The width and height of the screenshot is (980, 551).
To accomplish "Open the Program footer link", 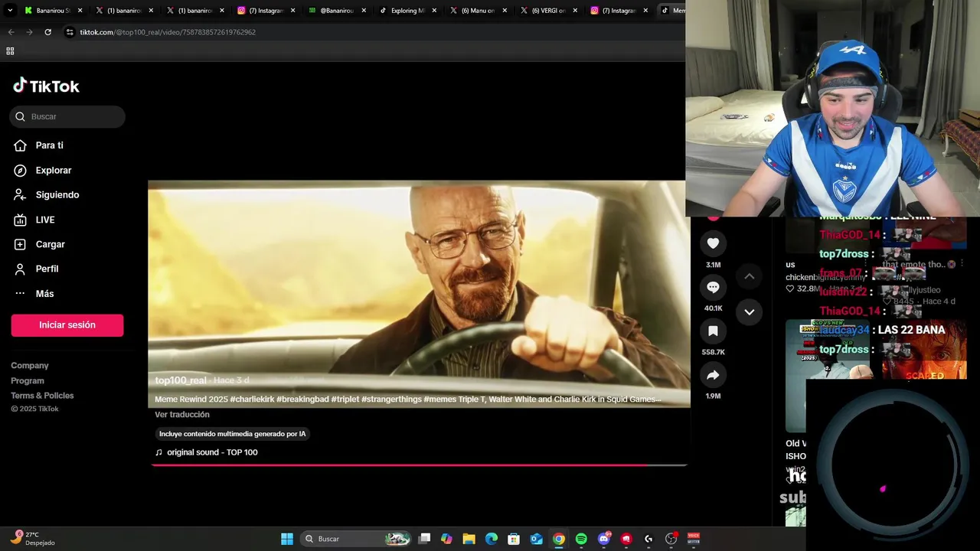I will pyautogui.click(x=28, y=380).
